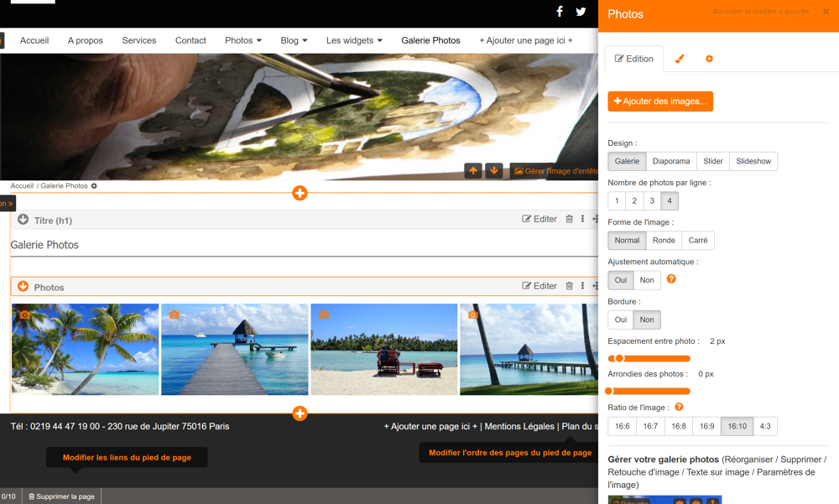Click the trash icon in Photos block
Screen dimensions: 839x504
(x=569, y=286)
